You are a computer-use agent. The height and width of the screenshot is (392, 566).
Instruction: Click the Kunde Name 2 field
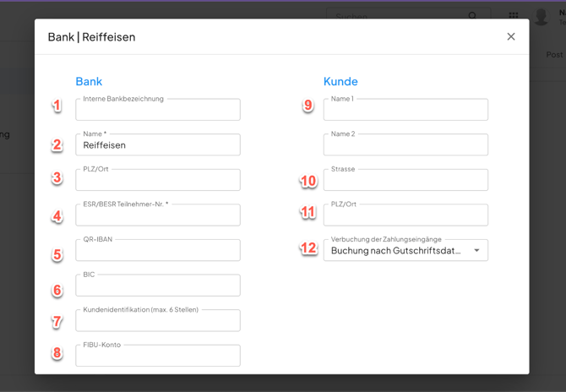405,145
